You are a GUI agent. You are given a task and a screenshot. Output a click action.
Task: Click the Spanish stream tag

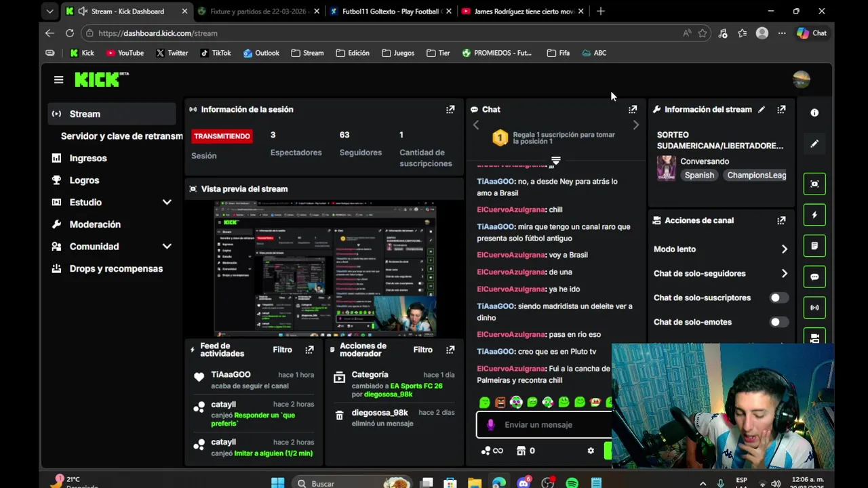(x=699, y=175)
